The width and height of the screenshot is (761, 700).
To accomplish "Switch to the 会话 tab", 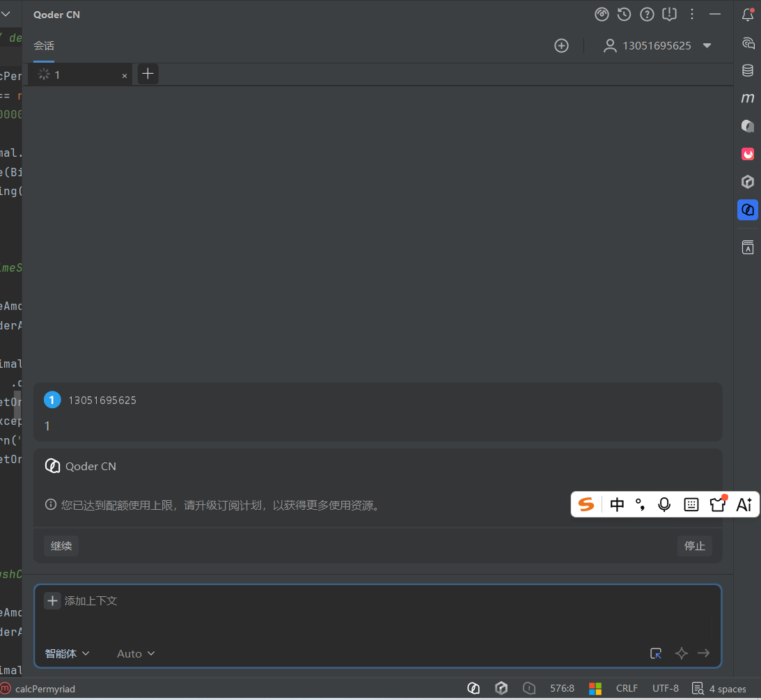I will [x=44, y=46].
